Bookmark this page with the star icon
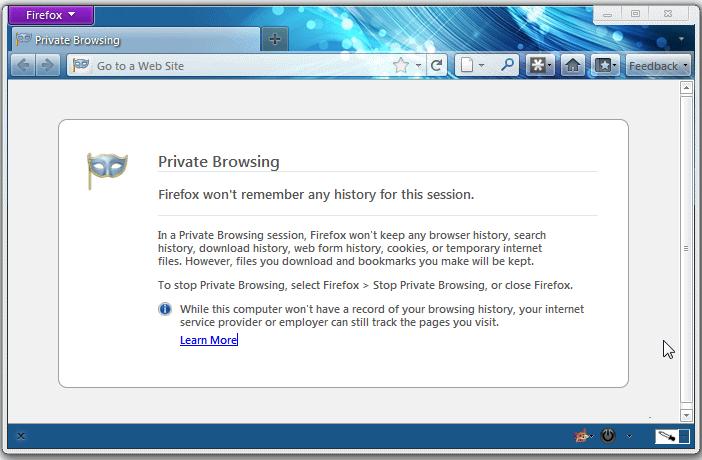This screenshot has height=460, width=702. click(x=401, y=66)
